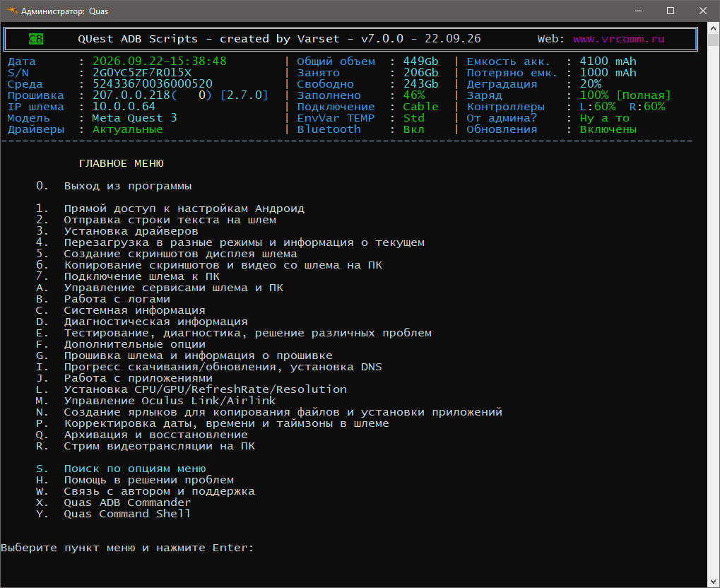Click the IP address 10.0.0.64
The image size is (720, 588).
point(124,107)
